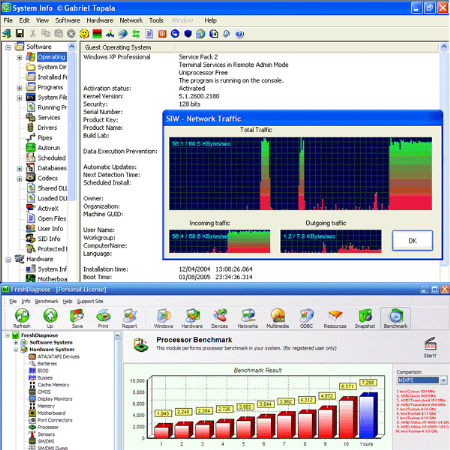
Task: Click the green arrows refresh toolbar icon
Action: tap(136, 33)
